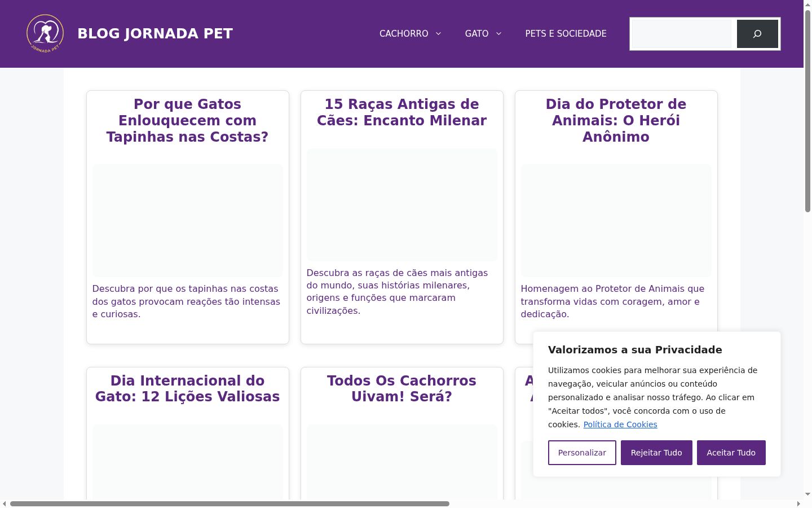The image size is (812, 508).
Task: Open '15 Raças Antigas de Cães' article
Action: pos(401,112)
